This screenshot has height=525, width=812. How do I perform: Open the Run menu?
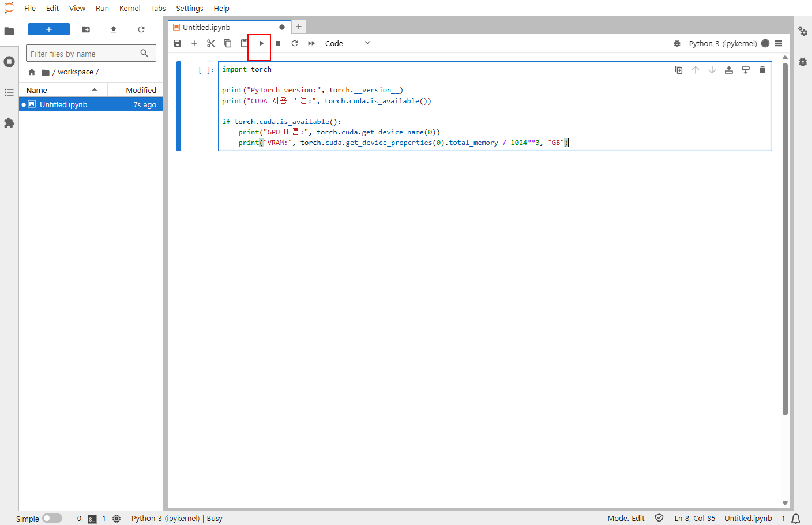pos(102,8)
